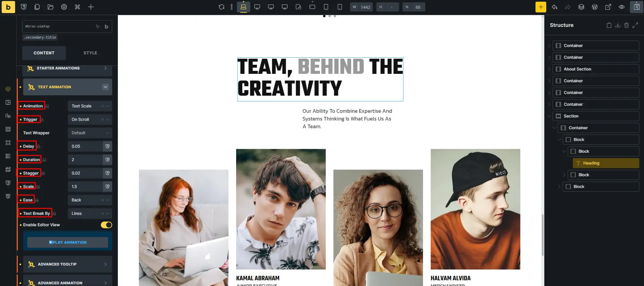This screenshot has height=286, width=644.
Task: Clear the On Scroll trigger selection
Action: coord(102,120)
